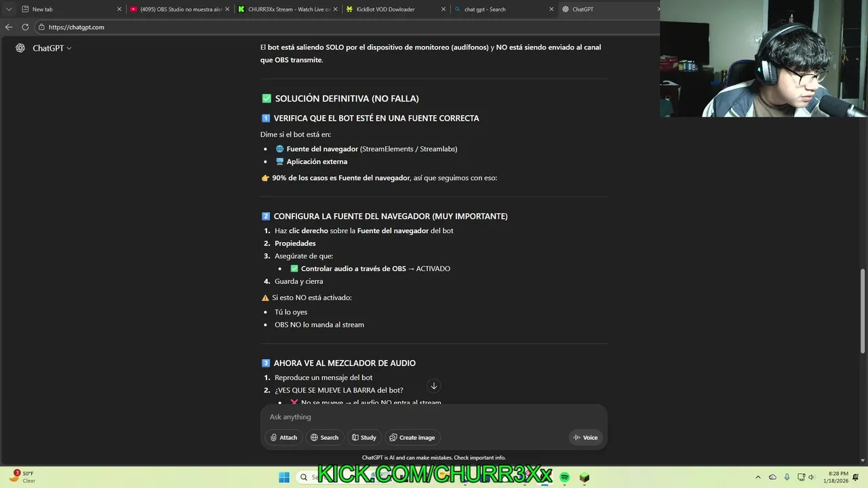Click the scroll-to-bottom arrow button
868x488 pixels.
point(434,386)
